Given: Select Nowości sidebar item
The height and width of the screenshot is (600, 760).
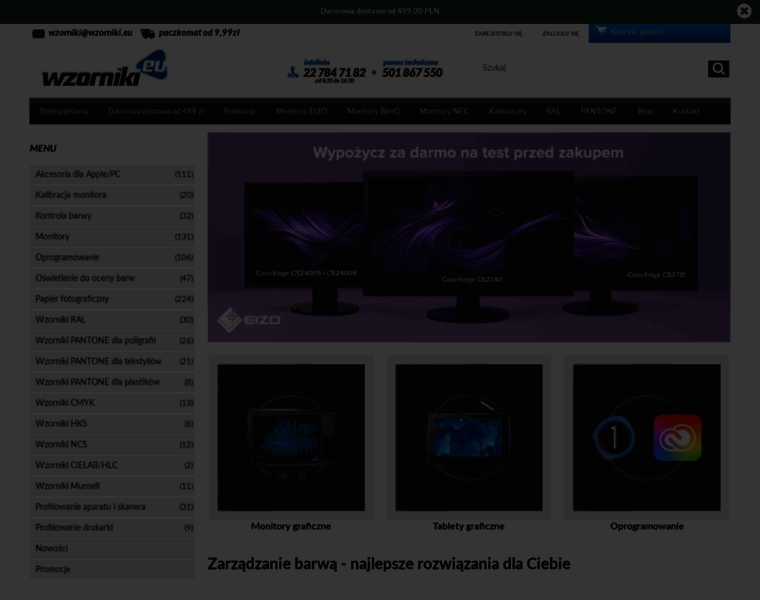Looking at the screenshot, I should 112,549.
